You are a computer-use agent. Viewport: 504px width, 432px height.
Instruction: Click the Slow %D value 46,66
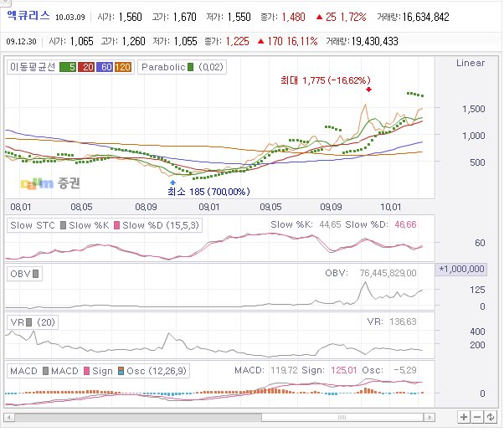(x=405, y=224)
